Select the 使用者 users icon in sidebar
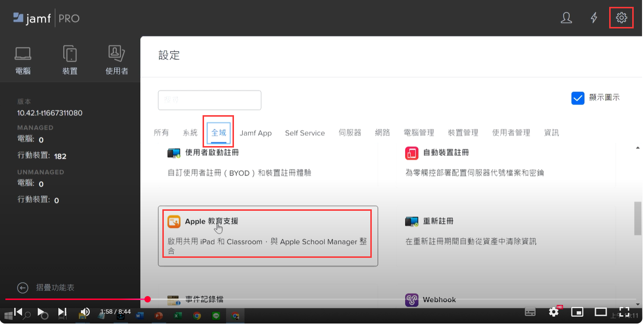Image resolution: width=644 pixels, height=325 pixels. (117, 53)
